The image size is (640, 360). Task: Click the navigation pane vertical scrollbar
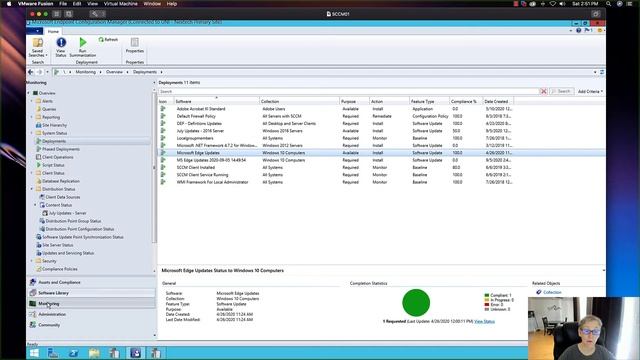click(154, 167)
